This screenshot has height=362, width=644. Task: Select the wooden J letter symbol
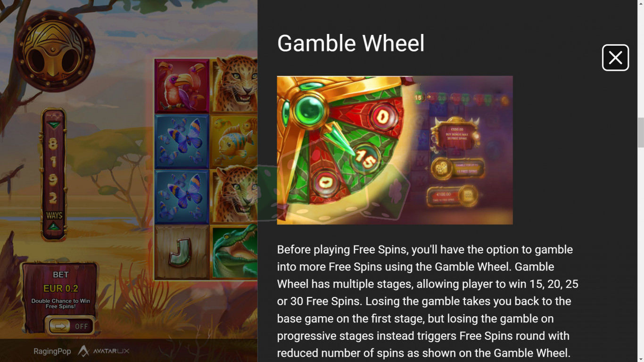pos(182,252)
